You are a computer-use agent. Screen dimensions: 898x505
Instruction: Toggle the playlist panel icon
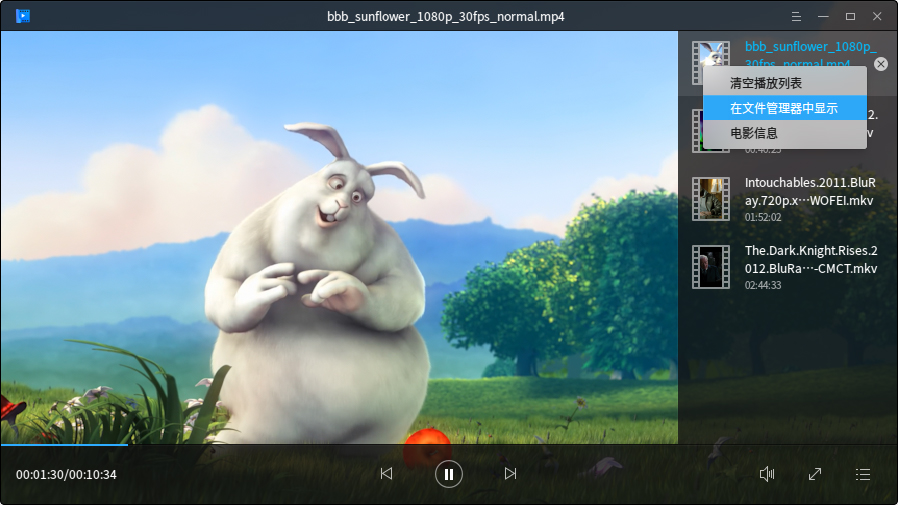point(863,474)
